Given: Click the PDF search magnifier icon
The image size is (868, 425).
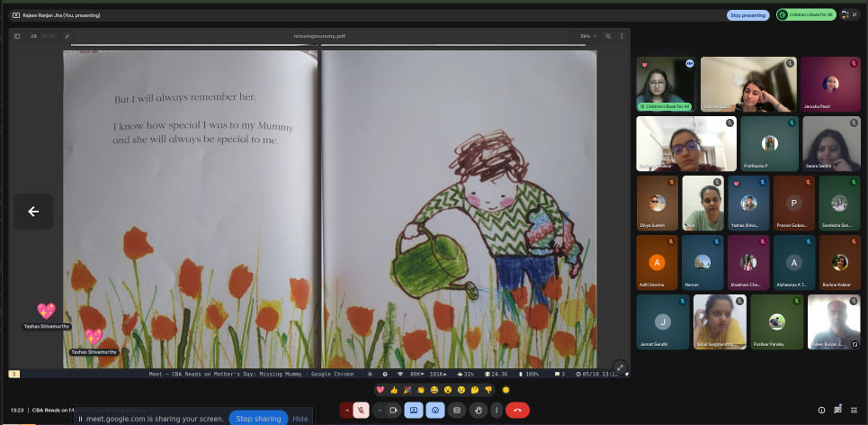Looking at the screenshot, I should (x=608, y=36).
